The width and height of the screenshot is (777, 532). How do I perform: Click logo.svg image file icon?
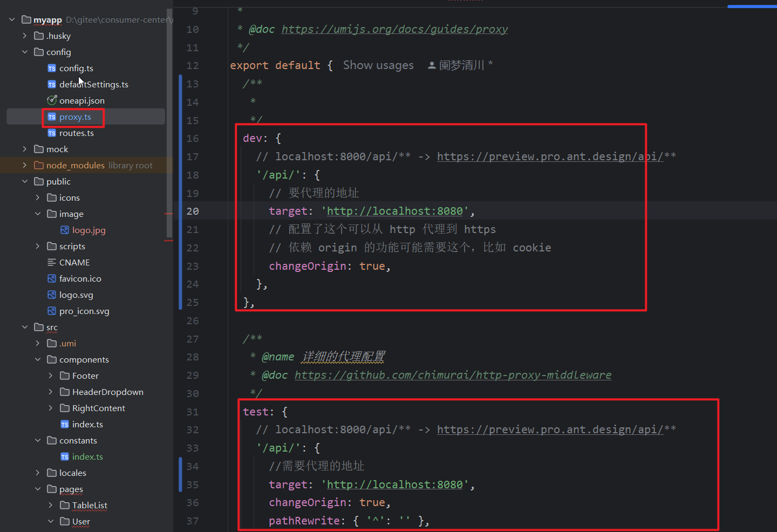(52, 295)
